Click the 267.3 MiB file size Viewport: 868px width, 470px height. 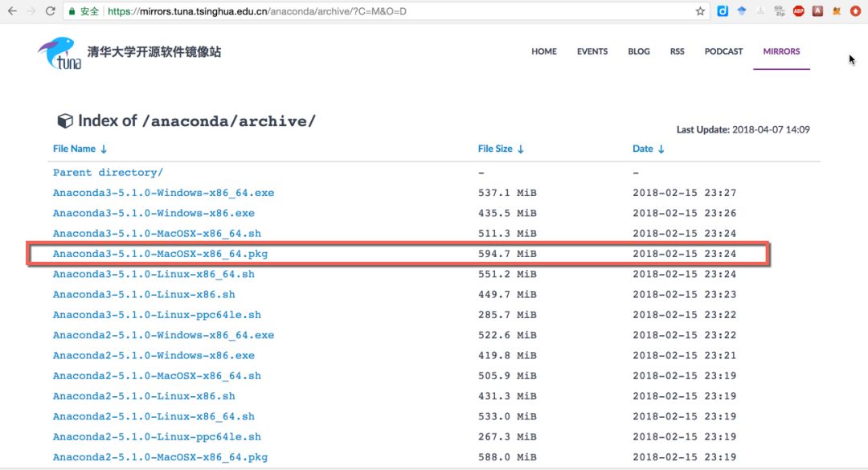click(x=507, y=437)
